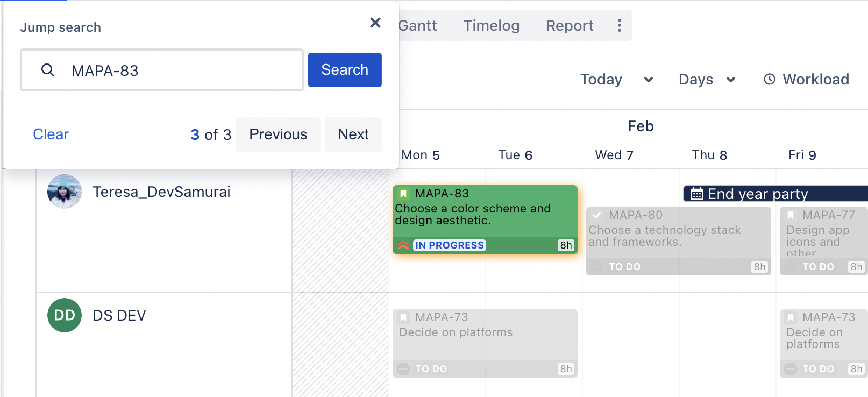The height and width of the screenshot is (397, 868).
Task: Click the Feb month label
Action: (641, 126)
